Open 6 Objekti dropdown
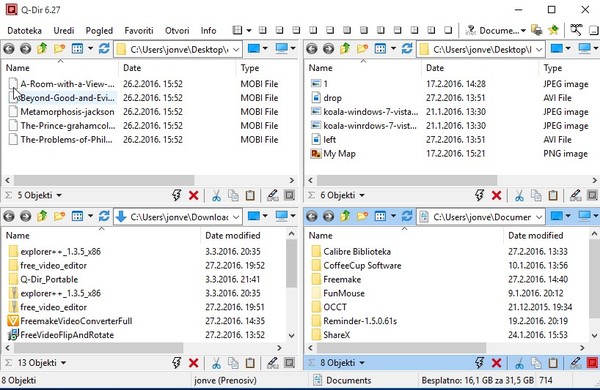This screenshot has height=390, width=600. coord(342,195)
